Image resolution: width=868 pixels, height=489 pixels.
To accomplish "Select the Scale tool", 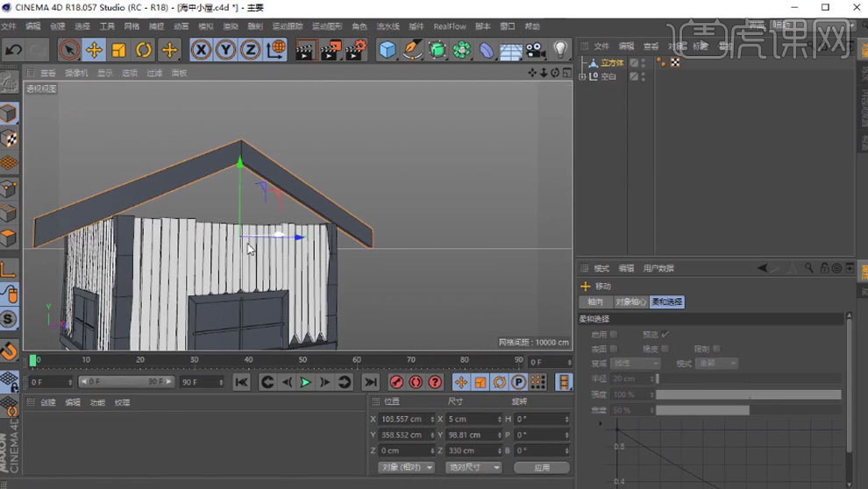I will click(119, 50).
